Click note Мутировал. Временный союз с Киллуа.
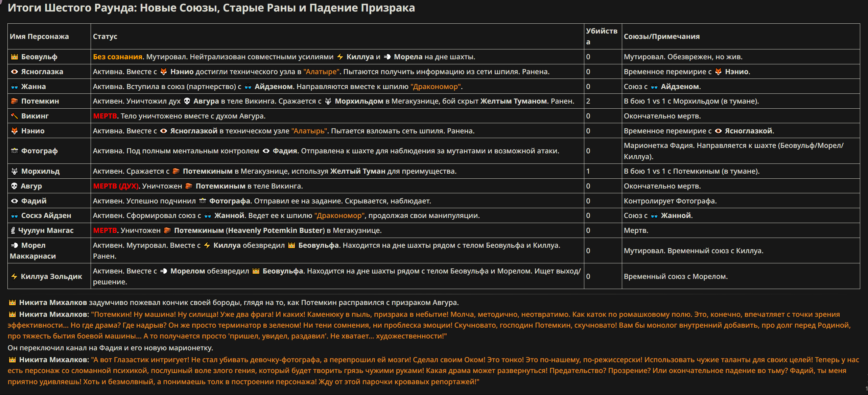 (694, 251)
